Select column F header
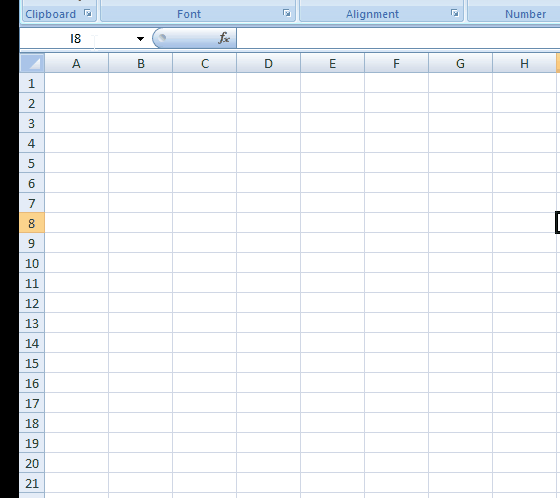Image resolution: width=560 pixels, height=498 pixels. (x=396, y=64)
